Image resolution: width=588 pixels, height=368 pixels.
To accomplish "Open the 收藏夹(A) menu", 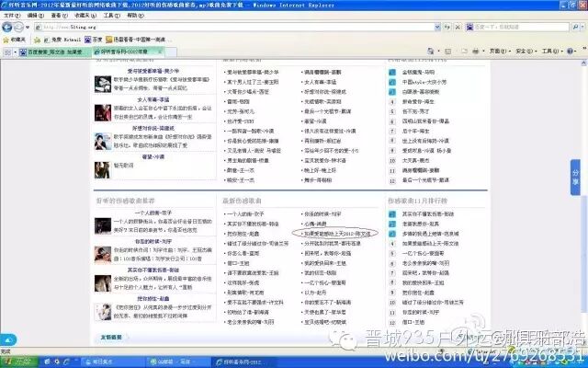I will click(x=85, y=16).
